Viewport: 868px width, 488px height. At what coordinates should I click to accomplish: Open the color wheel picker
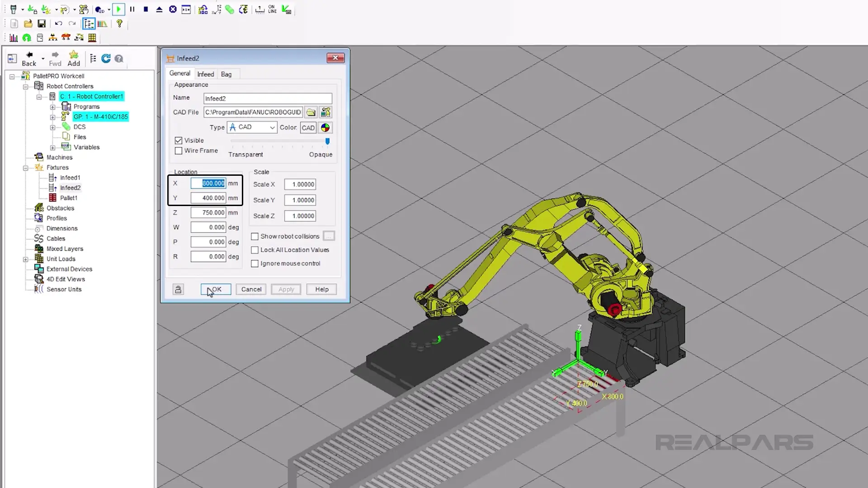coord(325,128)
